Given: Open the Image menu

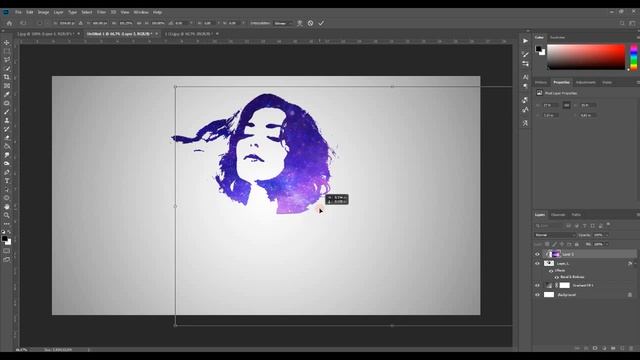Looking at the screenshot, I should point(43,12).
